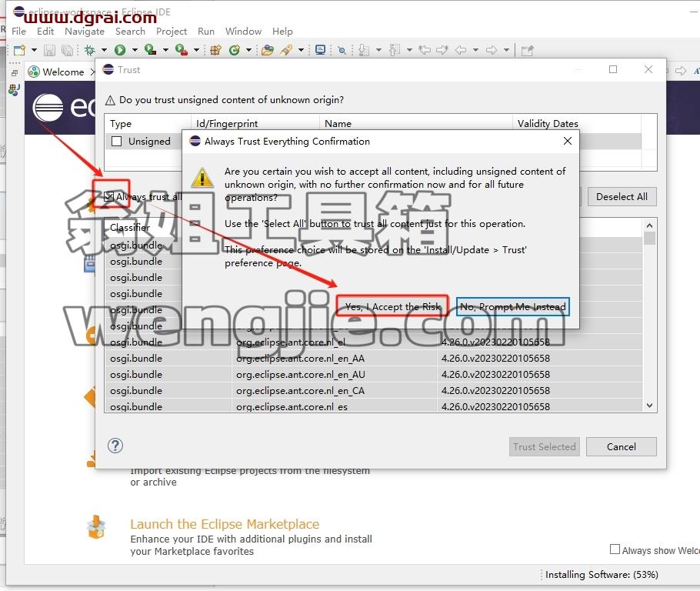700x591 pixels.
Task: Uncheck the Always trust all checkbox
Action: pyautogui.click(x=108, y=196)
